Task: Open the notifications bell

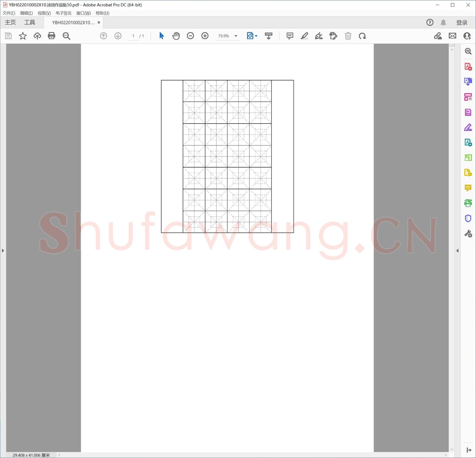Action: (443, 22)
